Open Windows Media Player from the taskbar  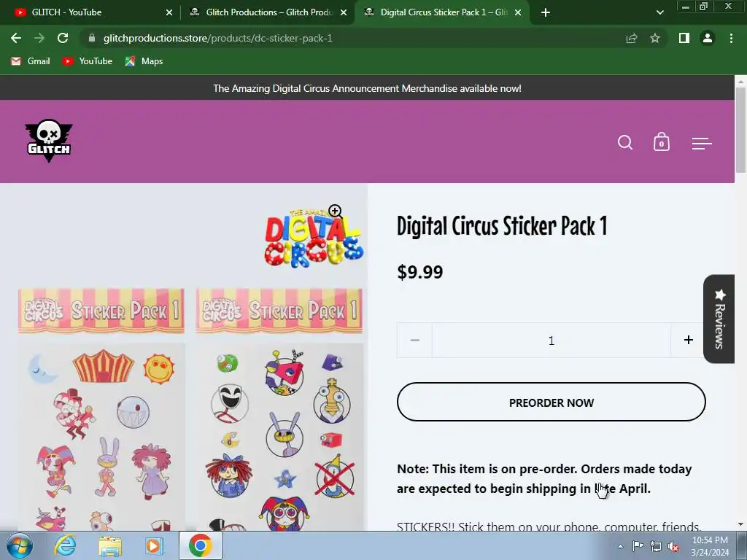[x=154, y=545]
